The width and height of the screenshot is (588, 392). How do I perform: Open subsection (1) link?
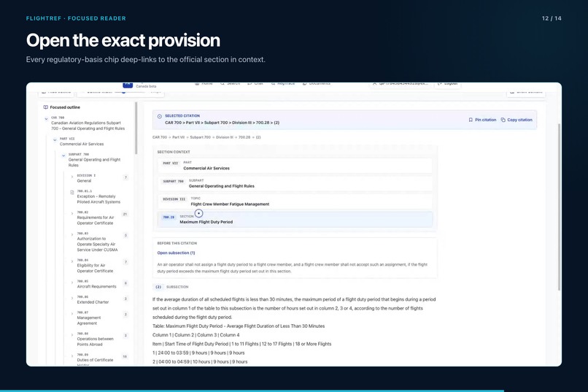177,253
